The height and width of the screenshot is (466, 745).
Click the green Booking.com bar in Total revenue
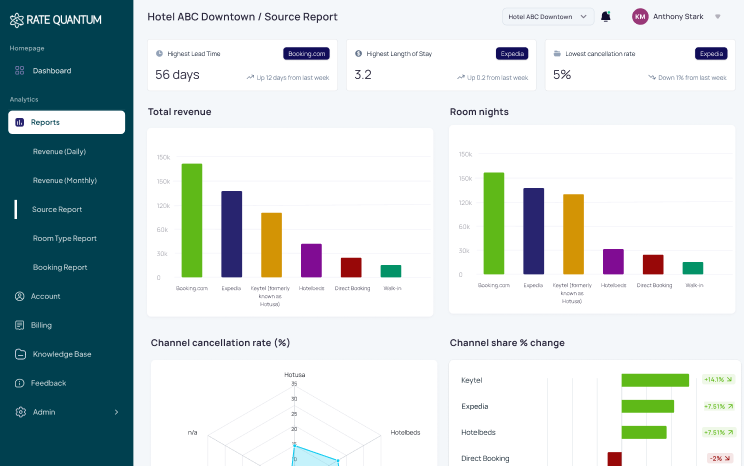point(192,220)
